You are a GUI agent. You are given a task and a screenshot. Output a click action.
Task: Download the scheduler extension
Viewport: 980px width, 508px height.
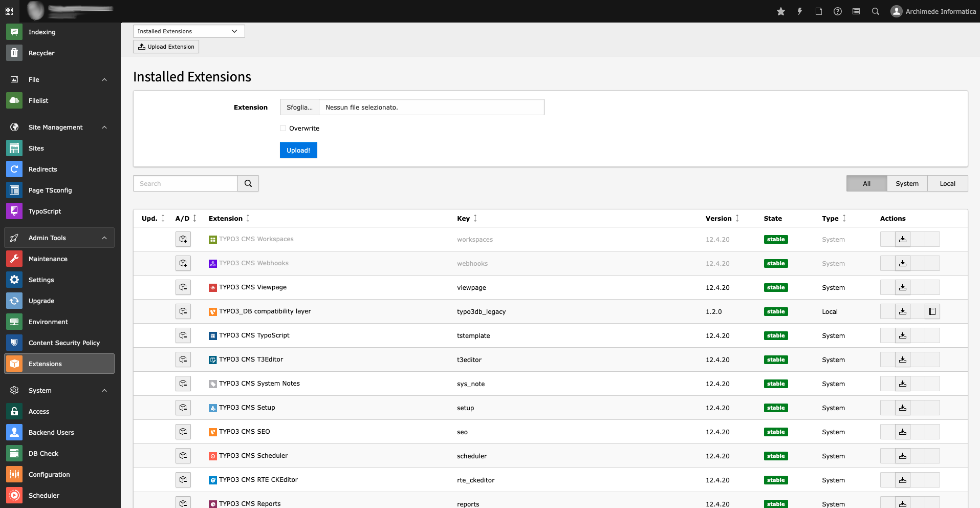[903, 456]
